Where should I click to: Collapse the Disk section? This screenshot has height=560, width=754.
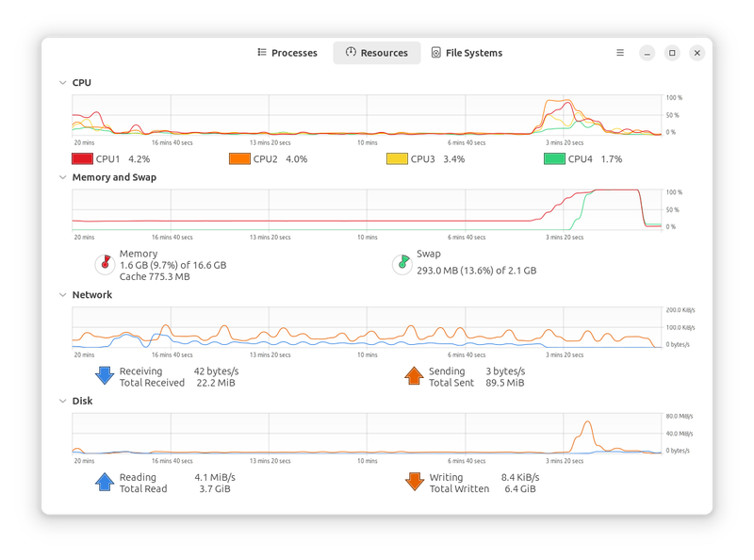tap(63, 401)
